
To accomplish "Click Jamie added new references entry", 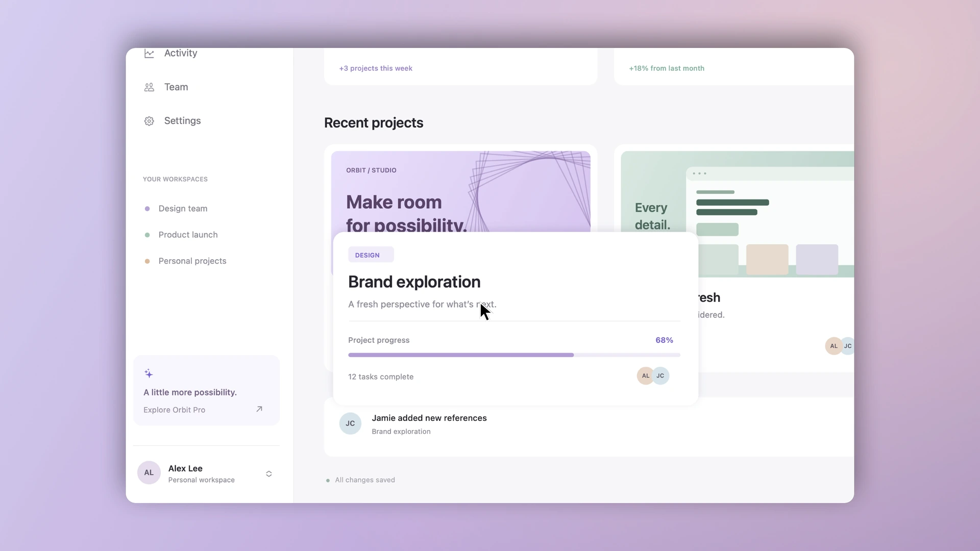I will coord(429,418).
